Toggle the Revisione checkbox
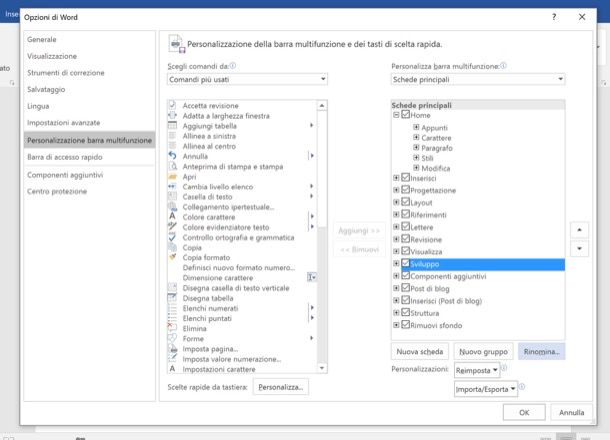 405,238
